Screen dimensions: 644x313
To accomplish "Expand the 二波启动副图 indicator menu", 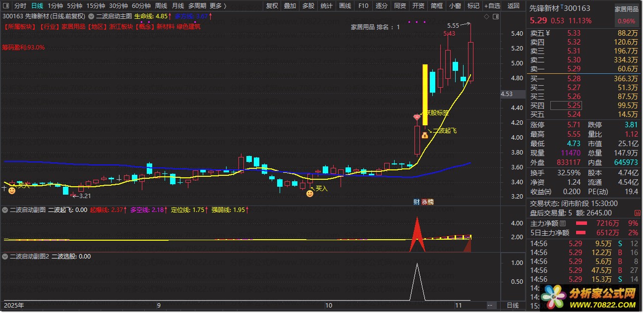I will point(5,209).
